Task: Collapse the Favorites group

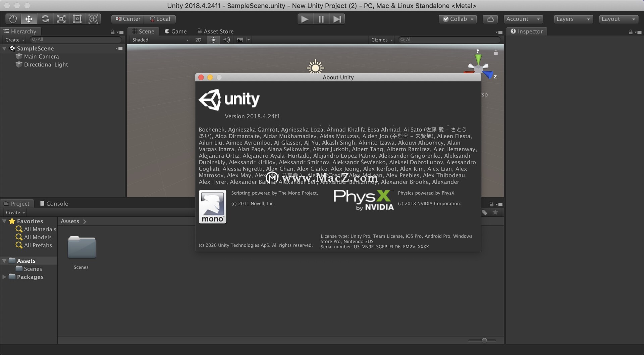Action: 4,221
